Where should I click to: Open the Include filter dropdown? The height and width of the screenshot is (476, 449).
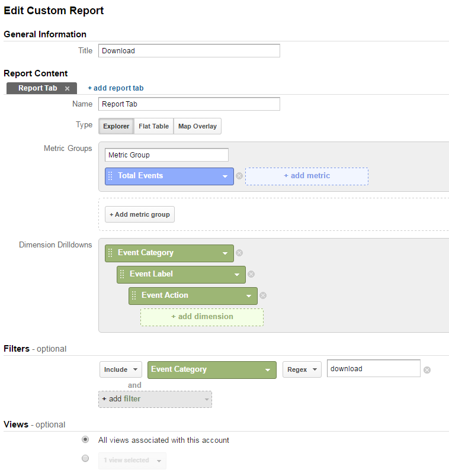pyautogui.click(x=121, y=369)
